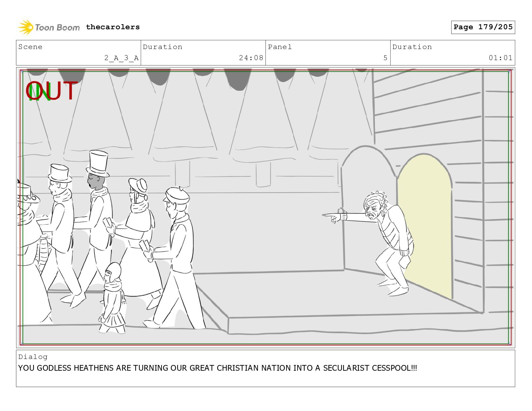Image resolution: width=532 pixels, height=411 pixels.
Task: Click the 'Scene' header label
Action: (30, 47)
